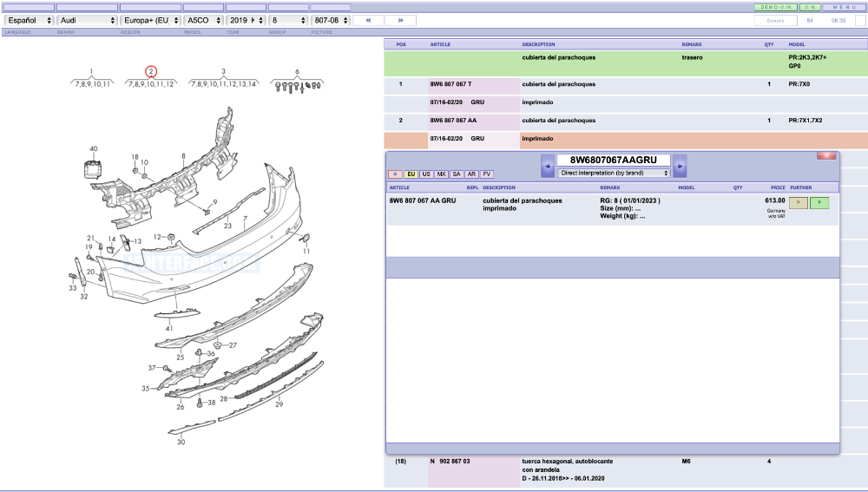This screenshot has width=868, height=492.
Task: Click the PR:7X0 model cell
Action: (799, 84)
